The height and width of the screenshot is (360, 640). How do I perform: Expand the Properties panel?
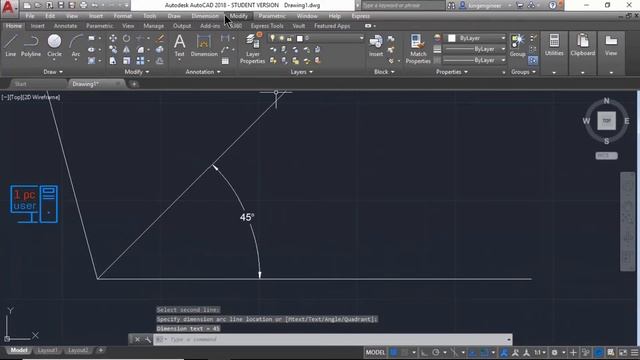tap(451, 72)
